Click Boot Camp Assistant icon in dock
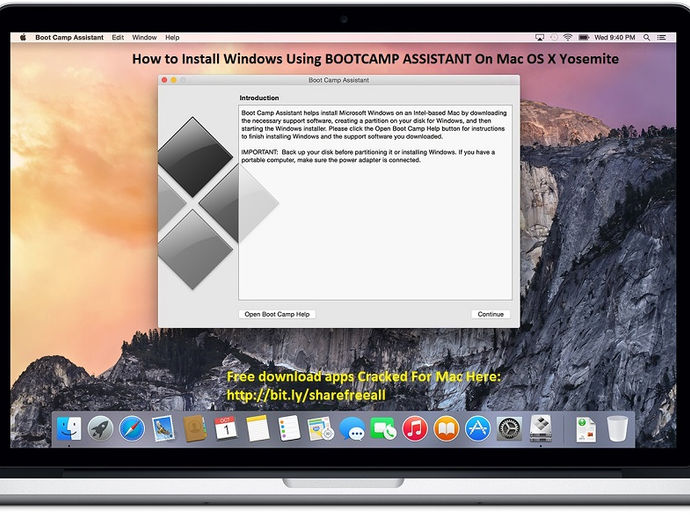Viewport: 690px width, 518px height. 541,428
